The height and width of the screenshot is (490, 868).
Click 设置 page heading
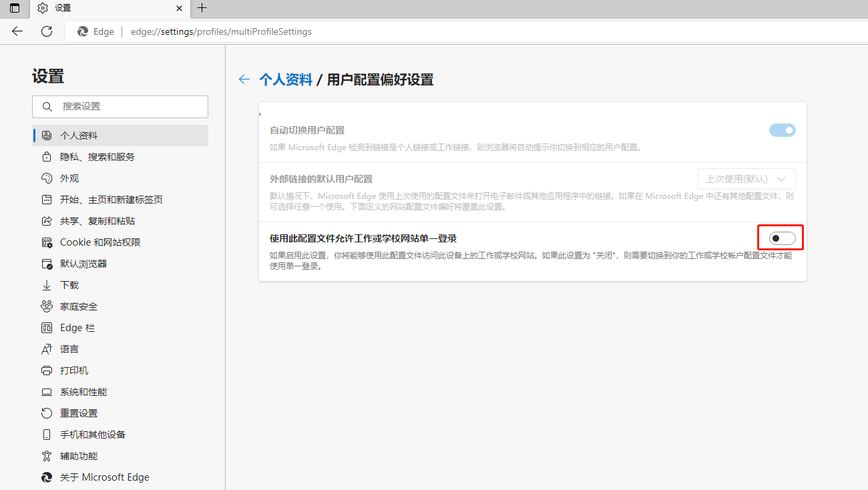click(48, 76)
